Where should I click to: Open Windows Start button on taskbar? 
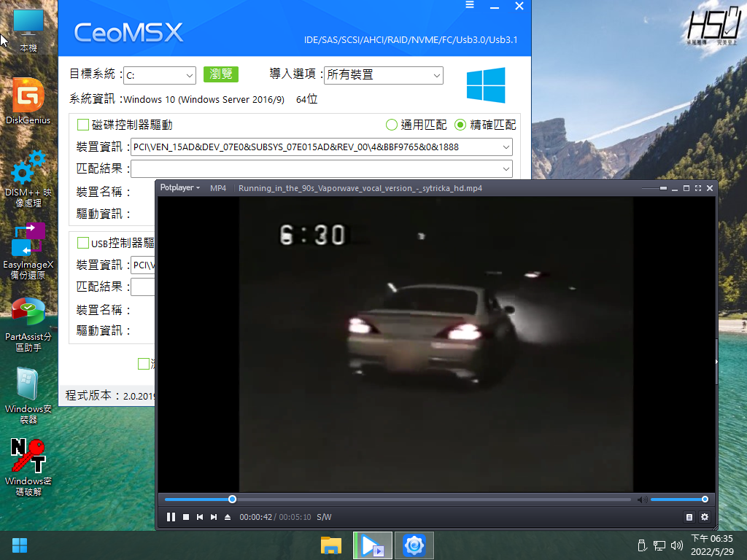pyautogui.click(x=20, y=545)
